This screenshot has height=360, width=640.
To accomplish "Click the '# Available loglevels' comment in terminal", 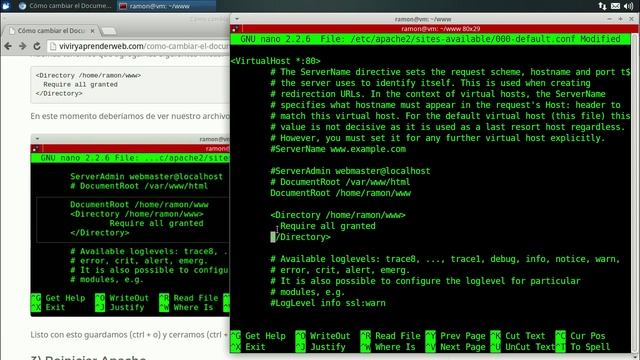I will tap(445, 259).
